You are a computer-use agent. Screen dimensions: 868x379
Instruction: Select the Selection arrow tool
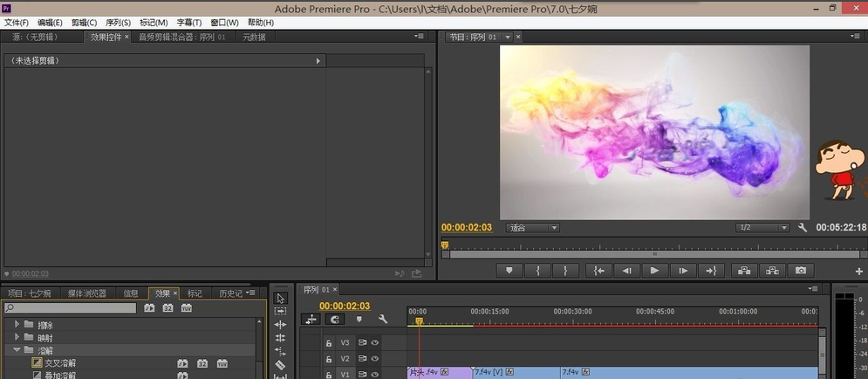click(280, 299)
